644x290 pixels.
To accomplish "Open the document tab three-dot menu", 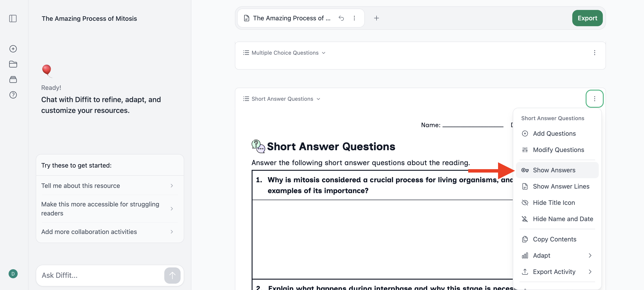I will click(x=354, y=18).
